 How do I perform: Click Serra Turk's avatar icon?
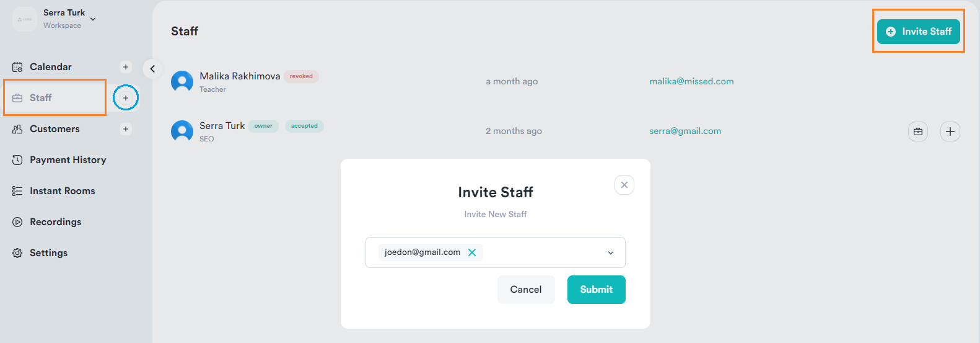point(182,131)
